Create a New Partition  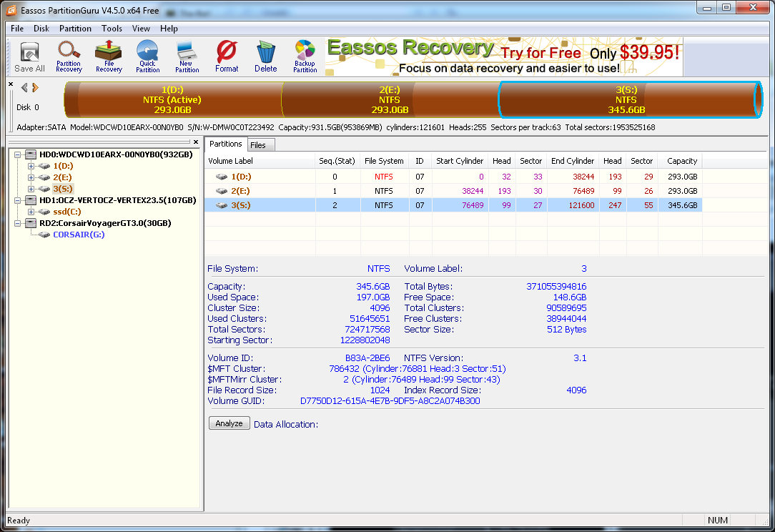coord(187,57)
